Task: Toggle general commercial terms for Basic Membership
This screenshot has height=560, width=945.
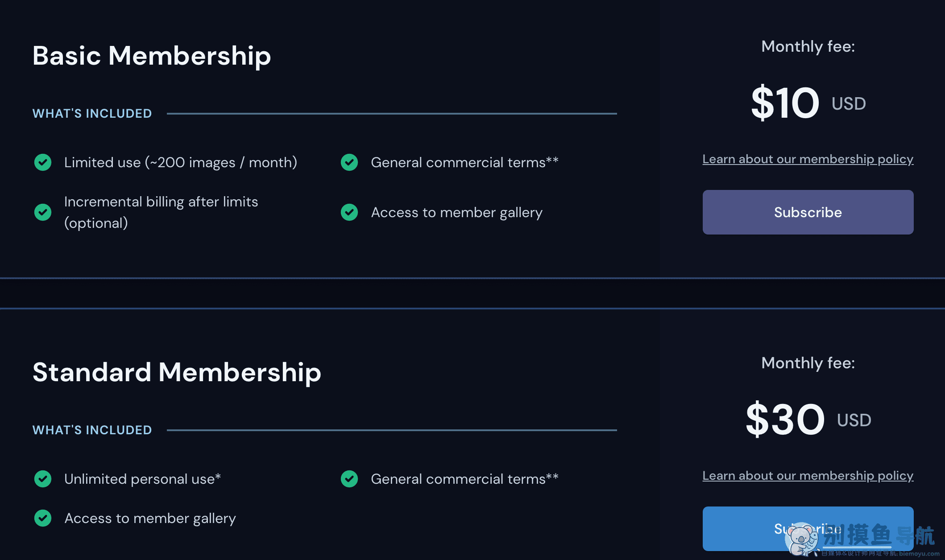Action: (349, 162)
